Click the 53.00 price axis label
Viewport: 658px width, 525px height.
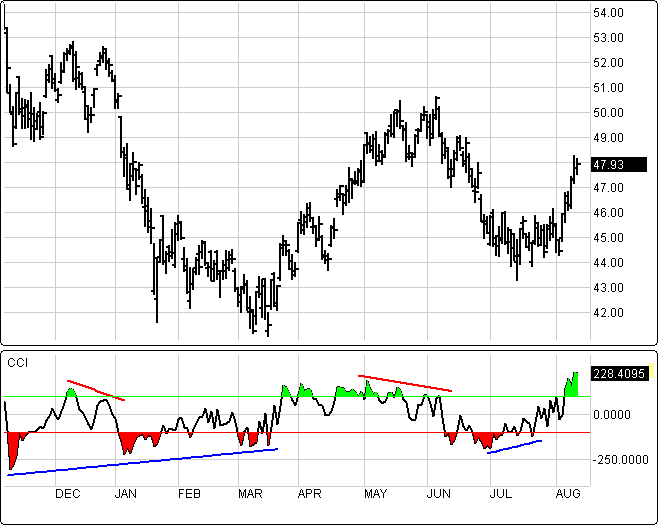[608, 38]
